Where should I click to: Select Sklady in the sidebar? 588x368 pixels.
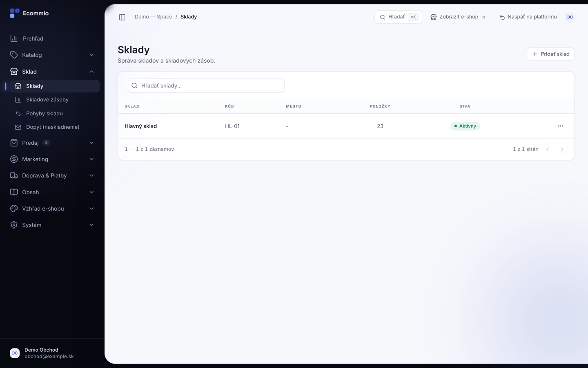55,86
